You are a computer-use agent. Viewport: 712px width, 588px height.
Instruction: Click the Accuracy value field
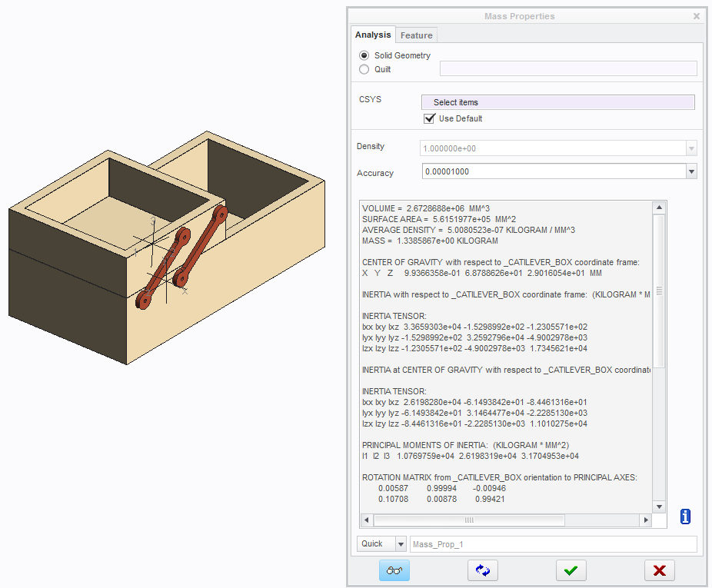pyautogui.click(x=554, y=171)
